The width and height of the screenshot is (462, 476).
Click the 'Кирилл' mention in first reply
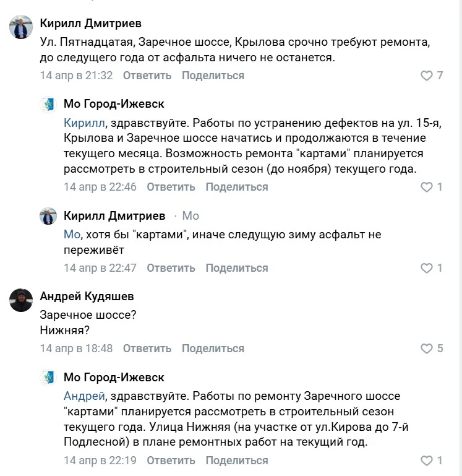pos(85,123)
